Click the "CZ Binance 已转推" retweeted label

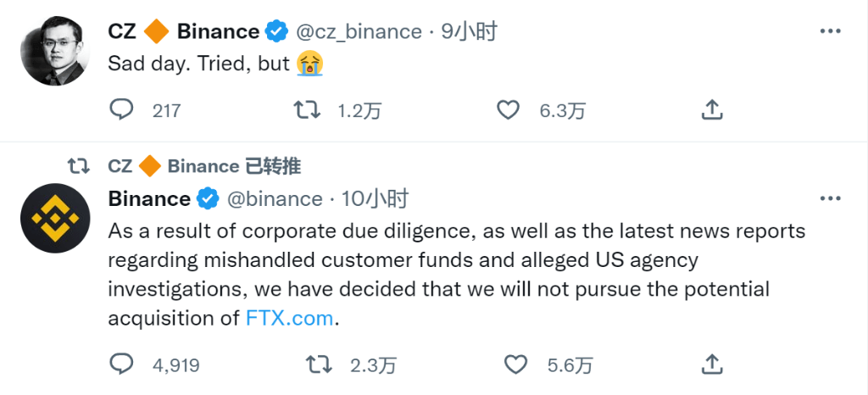pos(204,166)
